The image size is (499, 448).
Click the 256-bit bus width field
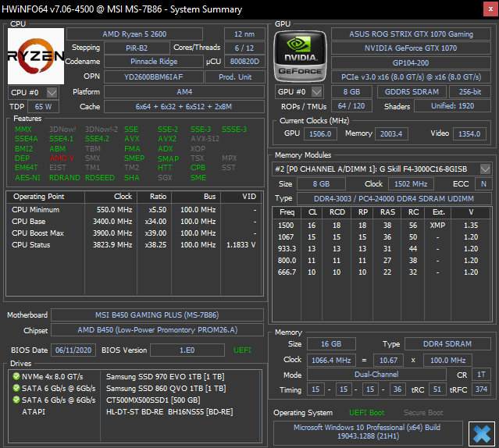470,92
